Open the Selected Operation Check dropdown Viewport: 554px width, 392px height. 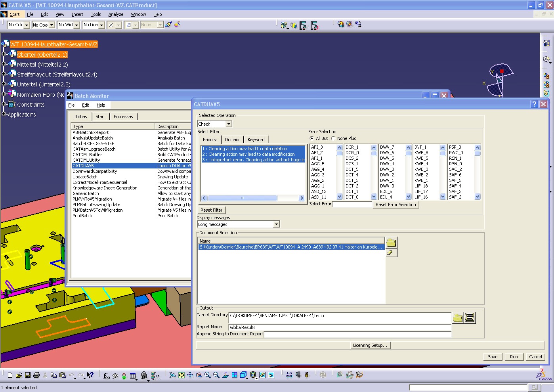point(229,124)
